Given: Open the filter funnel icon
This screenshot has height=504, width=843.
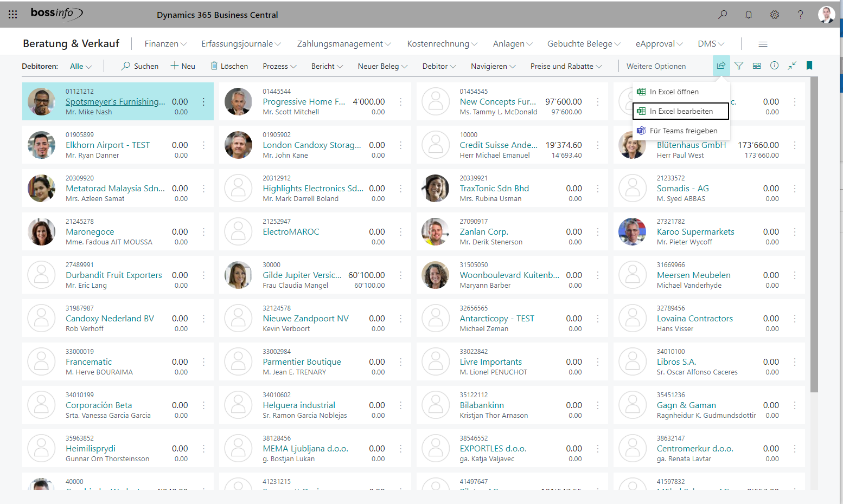Looking at the screenshot, I should click(739, 65).
